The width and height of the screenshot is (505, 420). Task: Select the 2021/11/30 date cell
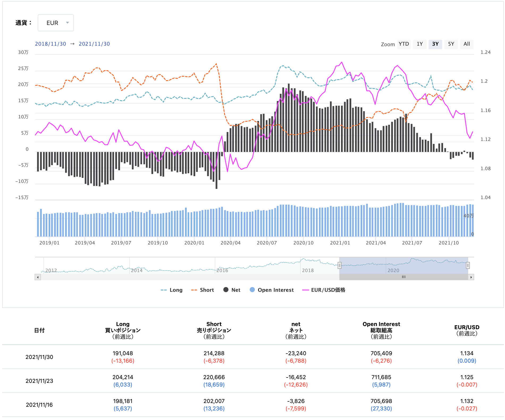click(x=39, y=357)
